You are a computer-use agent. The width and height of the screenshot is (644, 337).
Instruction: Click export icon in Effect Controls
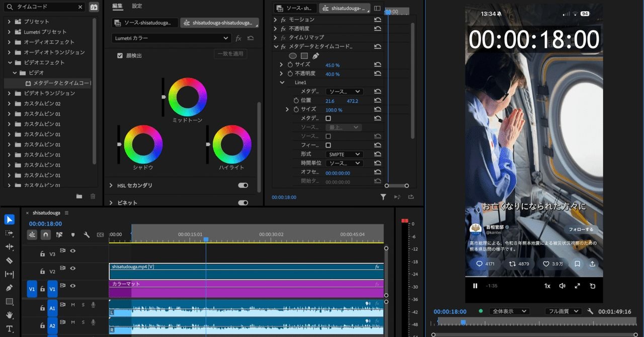coord(411,197)
